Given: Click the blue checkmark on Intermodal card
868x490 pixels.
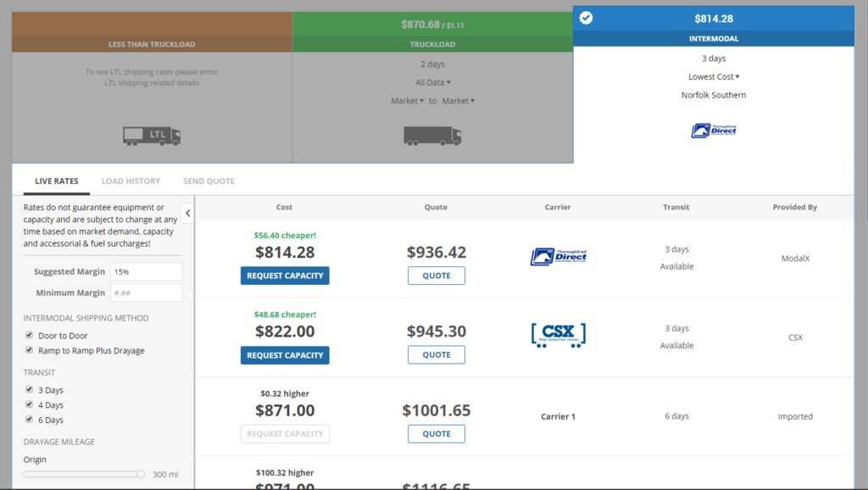Looking at the screenshot, I should click(x=586, y=19).
